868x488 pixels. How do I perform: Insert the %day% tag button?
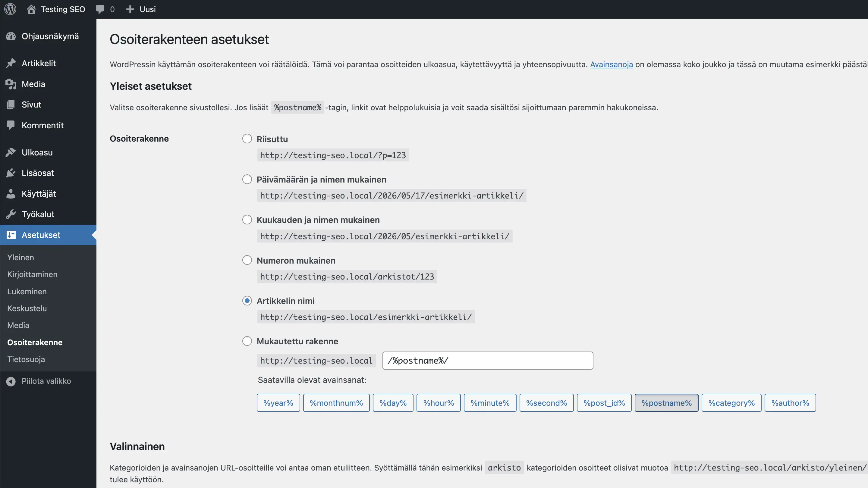(x=393, y=403)
